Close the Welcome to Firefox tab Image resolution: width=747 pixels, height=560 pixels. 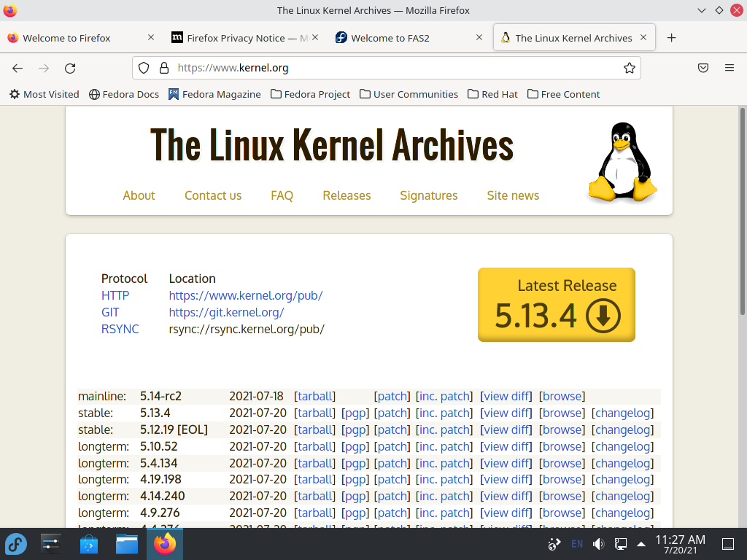click(150, 37)
